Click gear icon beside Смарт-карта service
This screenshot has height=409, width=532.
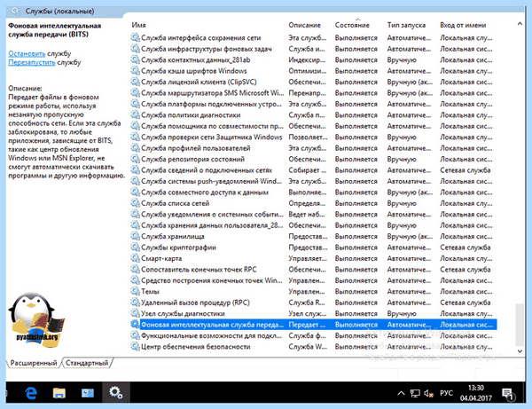coord(135,258)
